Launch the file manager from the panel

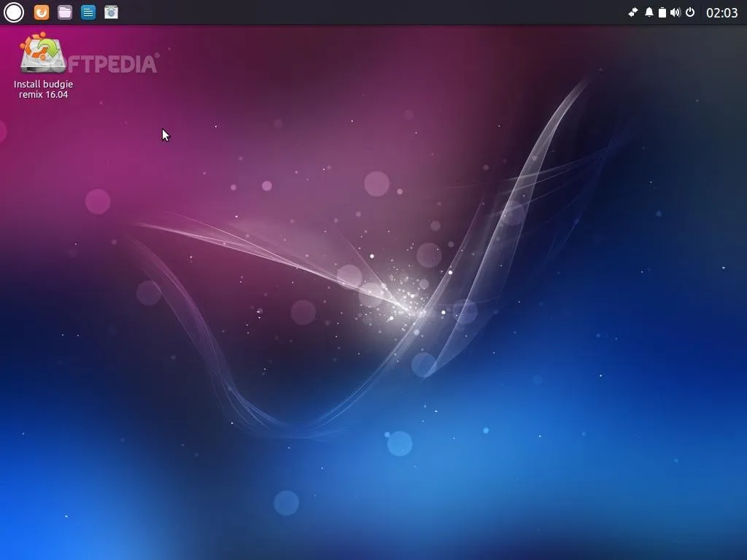pyautogui.click(x=65, y=12)
